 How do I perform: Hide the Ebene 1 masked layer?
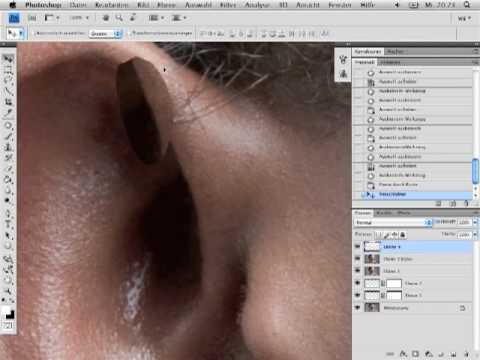[358, 295]
